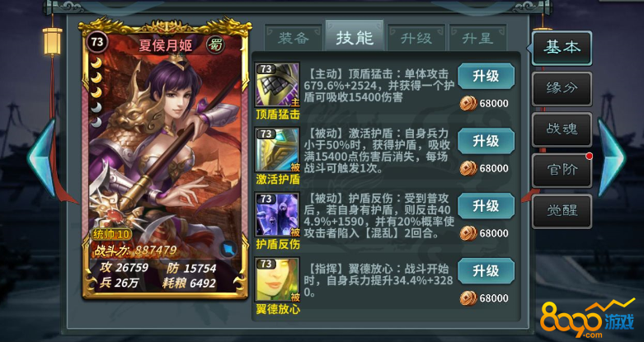Switch to the 装备 tab
The width and height of the screenshot is (644, 342).
294,38
